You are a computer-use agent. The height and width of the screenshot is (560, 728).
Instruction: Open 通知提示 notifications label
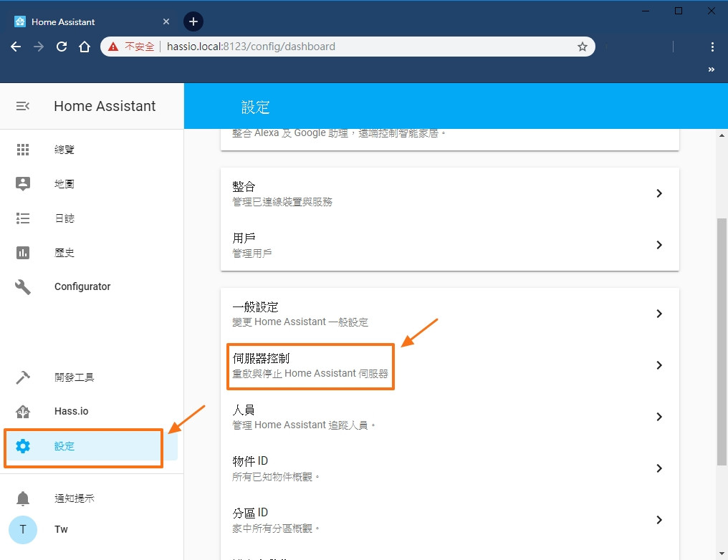click(x=75, y=498)
